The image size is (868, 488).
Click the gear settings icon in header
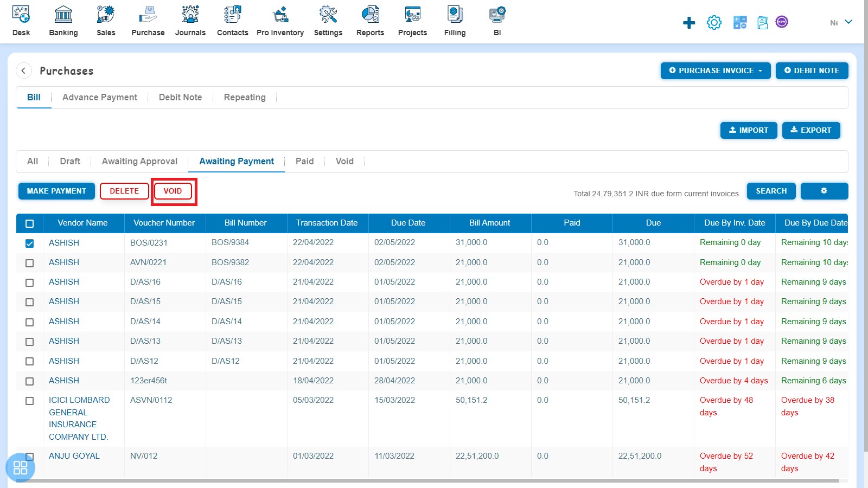714,22
